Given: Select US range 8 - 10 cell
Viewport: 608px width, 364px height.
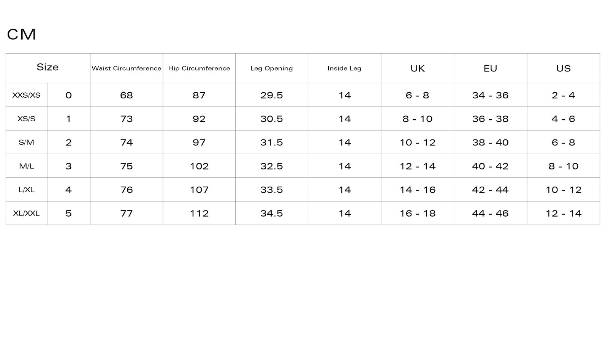Looking at the screenshot, I should pyautogui.click(x=563, y=166).
